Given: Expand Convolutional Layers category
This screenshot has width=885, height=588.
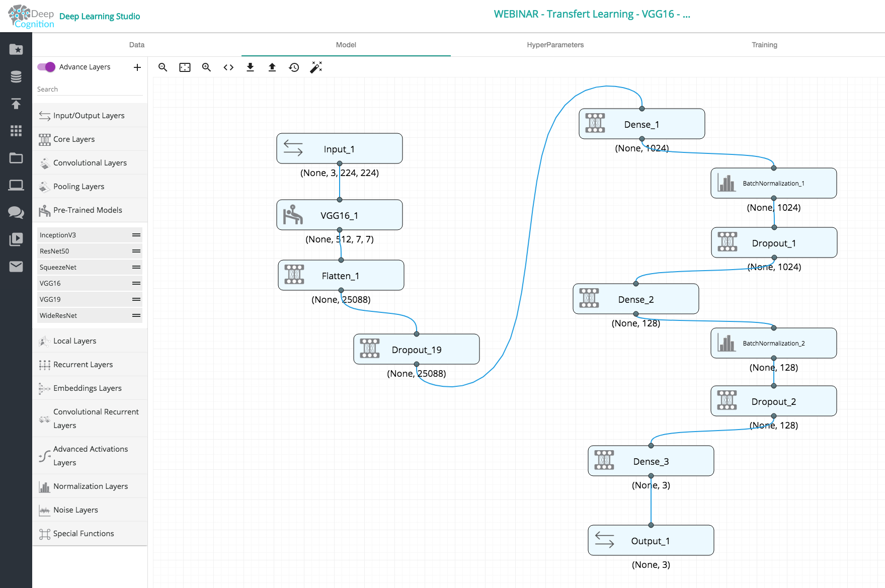Looking at the screenshot, I should pos(90,162).
